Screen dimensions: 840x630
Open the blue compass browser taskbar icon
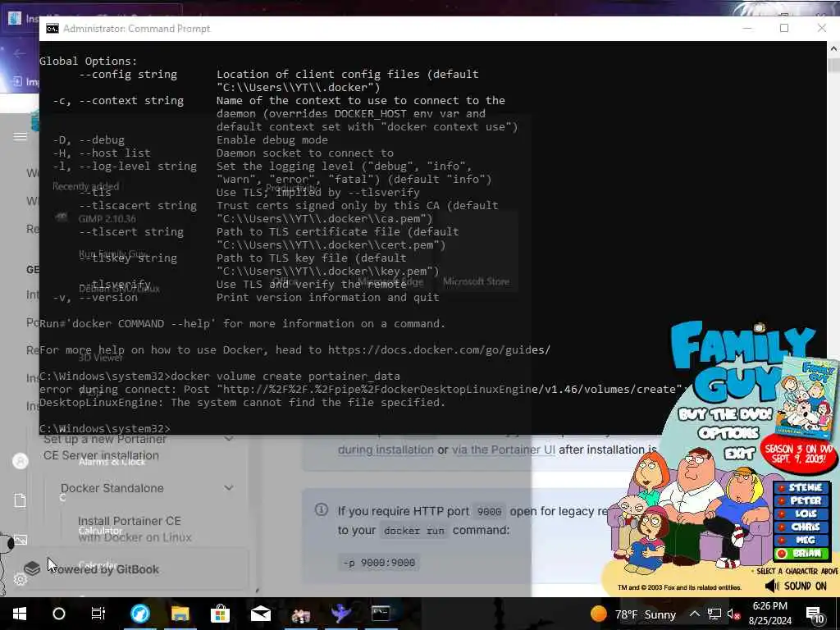tap(139, 614)
